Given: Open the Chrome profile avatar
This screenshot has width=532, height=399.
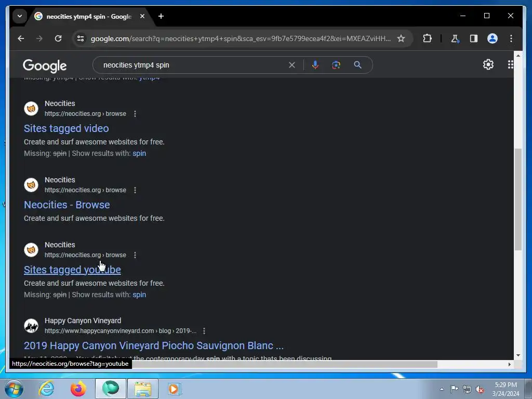Looking at the screenshot, I should coord(493,38).
